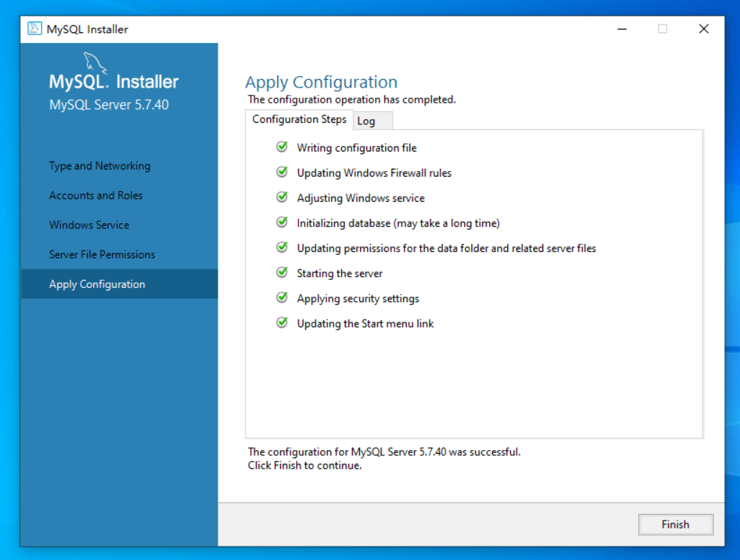This screenshot has height=560, width=740.
Task: Click green check beside Updating Windows Firewall rules
Action: (282, 172)
